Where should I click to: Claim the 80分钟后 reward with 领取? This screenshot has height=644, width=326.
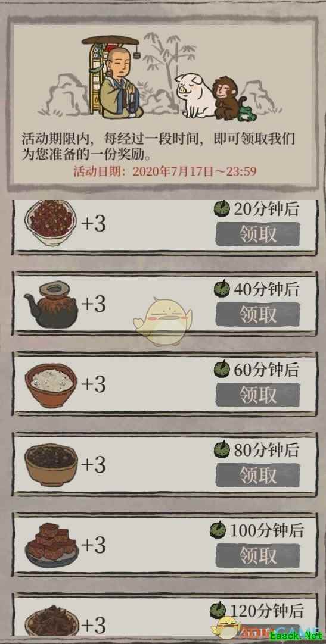coord(257,475)
